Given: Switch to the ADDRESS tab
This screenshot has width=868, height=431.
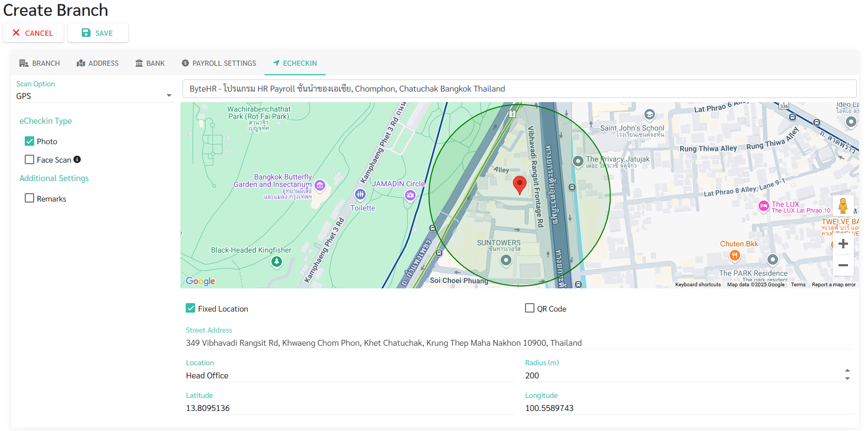Looking at the screenshot, I should point(98,63).
